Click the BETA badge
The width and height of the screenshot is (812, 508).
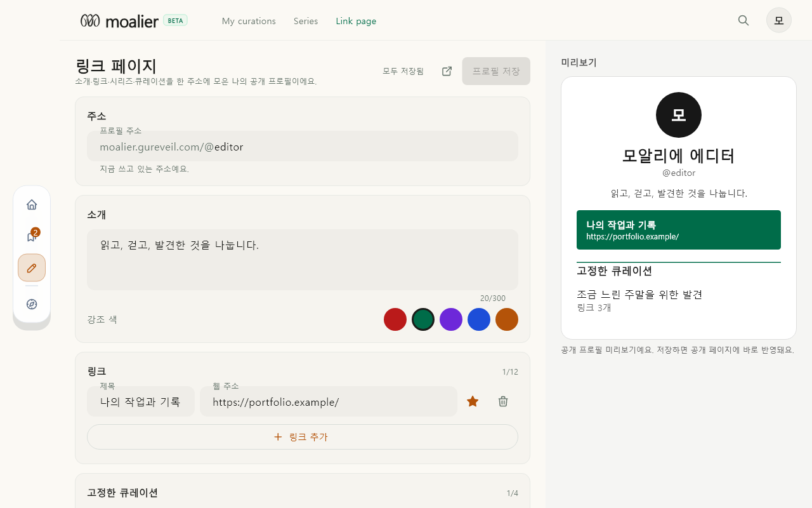(175, 20)
